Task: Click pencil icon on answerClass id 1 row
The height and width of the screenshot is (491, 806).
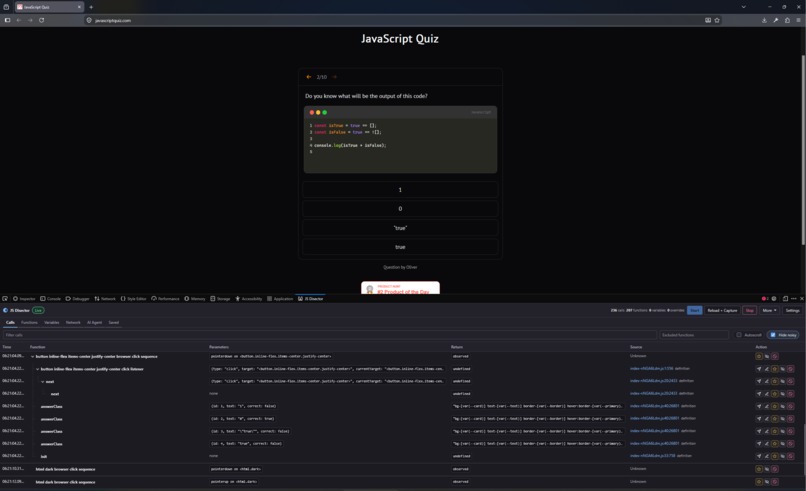Action: coord(766,406)
